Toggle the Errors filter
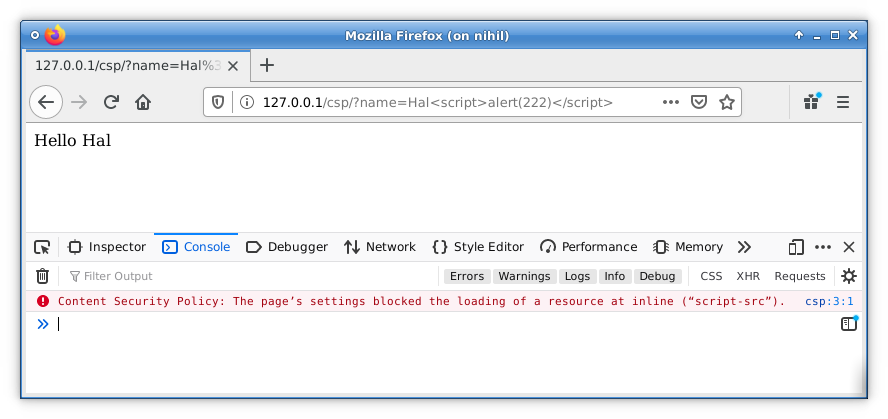This screenshot has width=888, height=419. [x=467, y=276]
